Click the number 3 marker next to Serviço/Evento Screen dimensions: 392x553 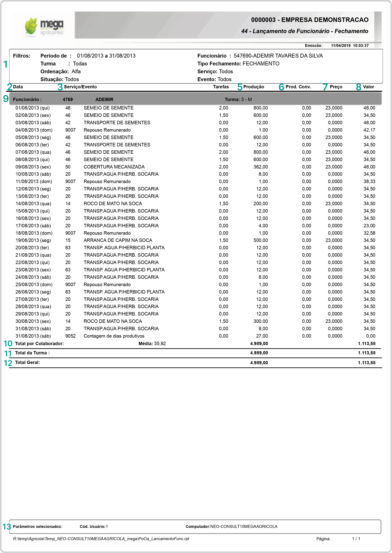[x=60, y=87]
